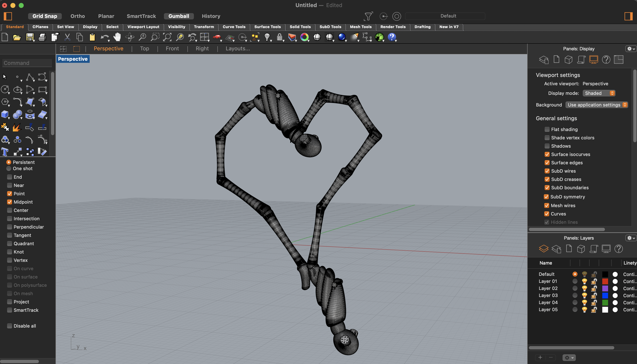637x364 pixels.
Task: Cut selection with the scissors icon
Action: [67, 37]
